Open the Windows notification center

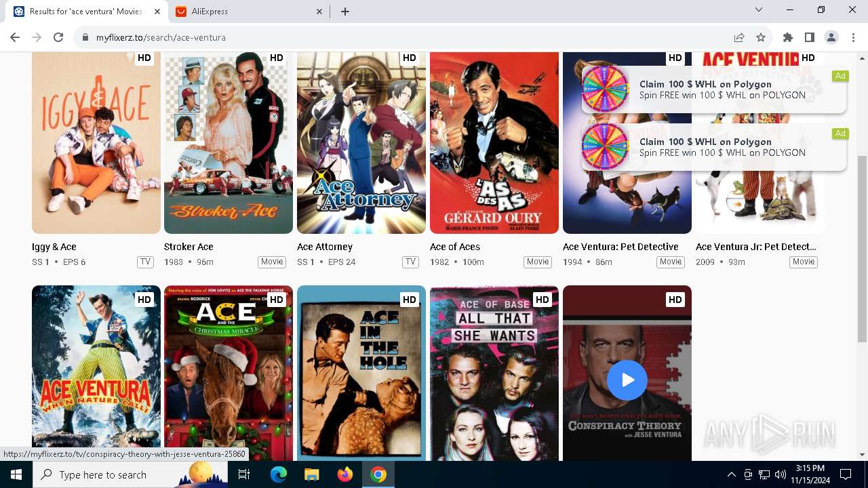846,474
